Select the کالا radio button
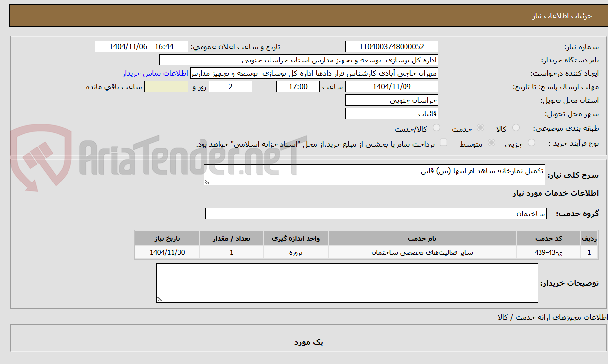This screenshot has height=364, width=608. [516, 128]
